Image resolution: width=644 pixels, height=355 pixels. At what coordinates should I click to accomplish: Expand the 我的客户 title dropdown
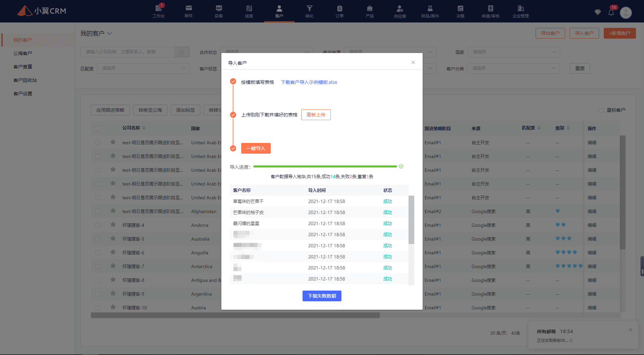[109, 33]
